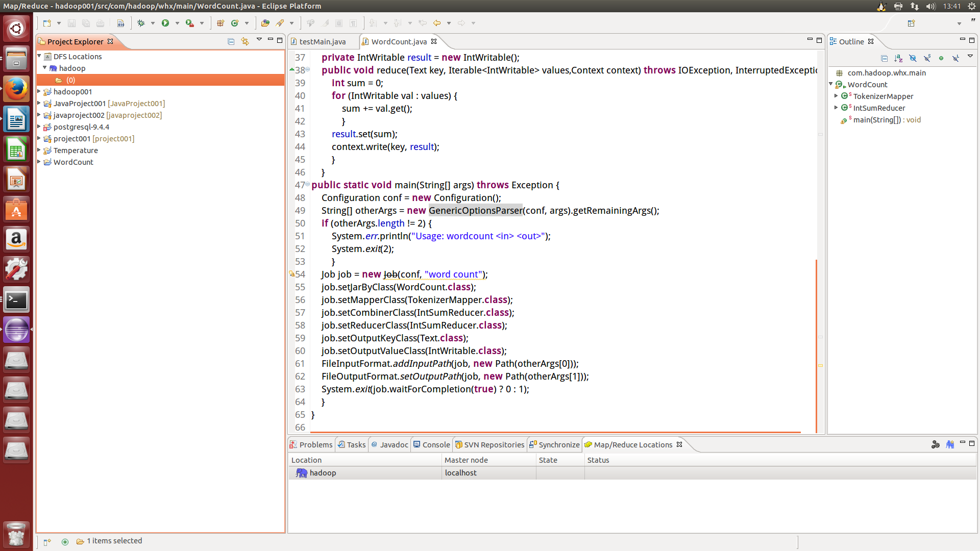Toggle Hide Non-Public Members green dot
Image resolution: width=980 pixels, height=551 pixels.
(941, 58)
